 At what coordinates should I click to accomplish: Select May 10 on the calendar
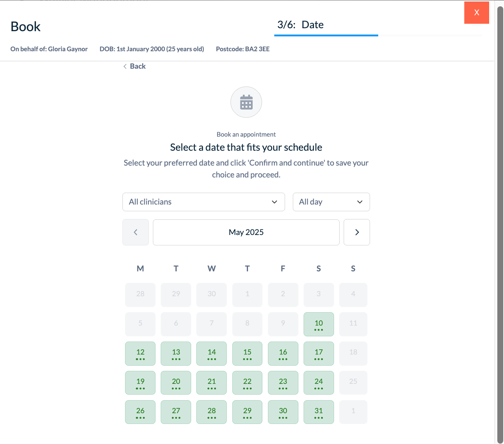coord(318,324)
